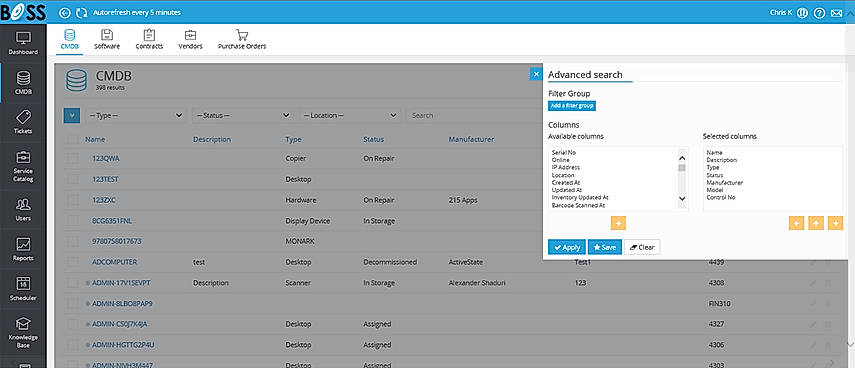The image size is (855, 368).
Task: Expand the Location filter dropdown
Action: pos(348,116)
